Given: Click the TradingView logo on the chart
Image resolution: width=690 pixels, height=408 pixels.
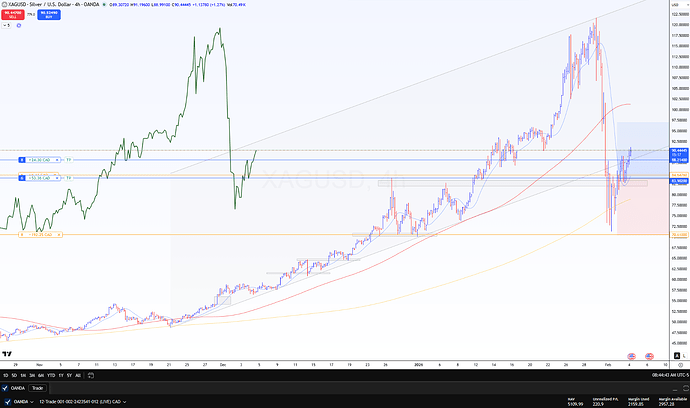Looking at the screenshot, I should tap(7, 353).
